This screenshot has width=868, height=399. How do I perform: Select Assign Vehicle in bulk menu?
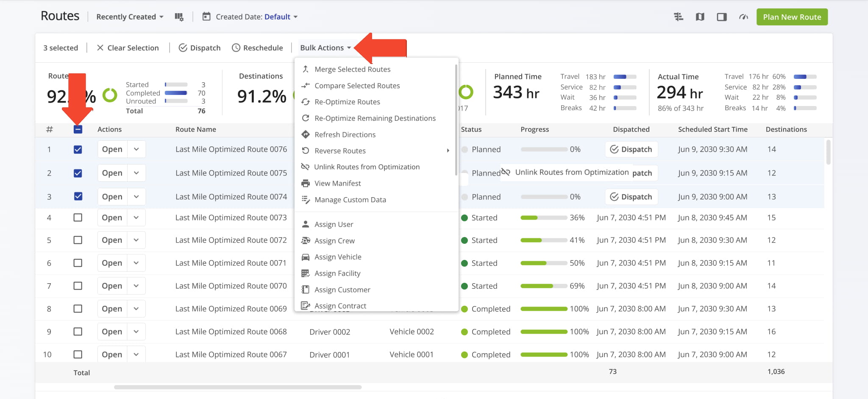(x=338, y=257)
